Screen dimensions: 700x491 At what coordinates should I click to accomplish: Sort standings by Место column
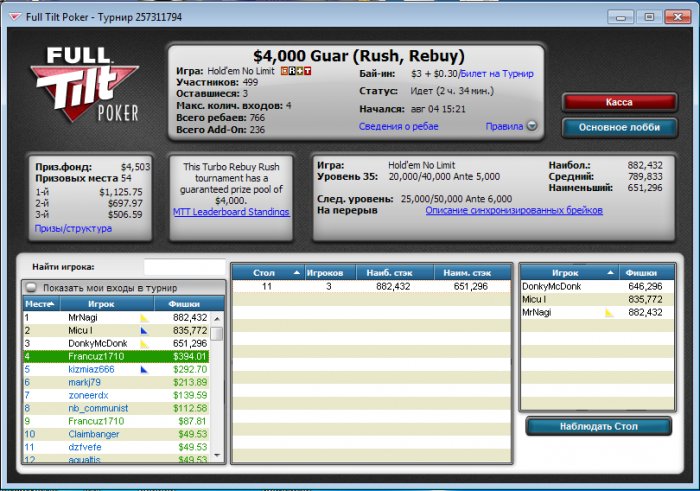(x=42, y=304)
